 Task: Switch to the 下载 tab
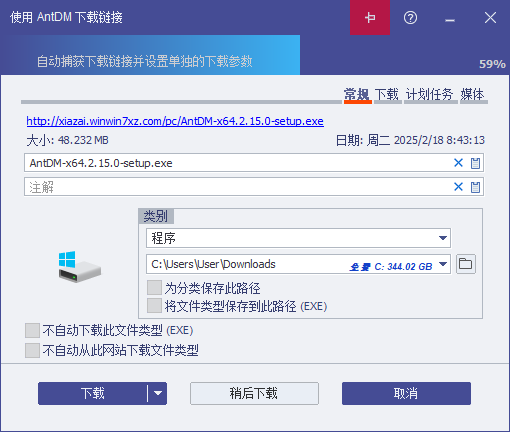pyautogui.click(x=387, y=95)
